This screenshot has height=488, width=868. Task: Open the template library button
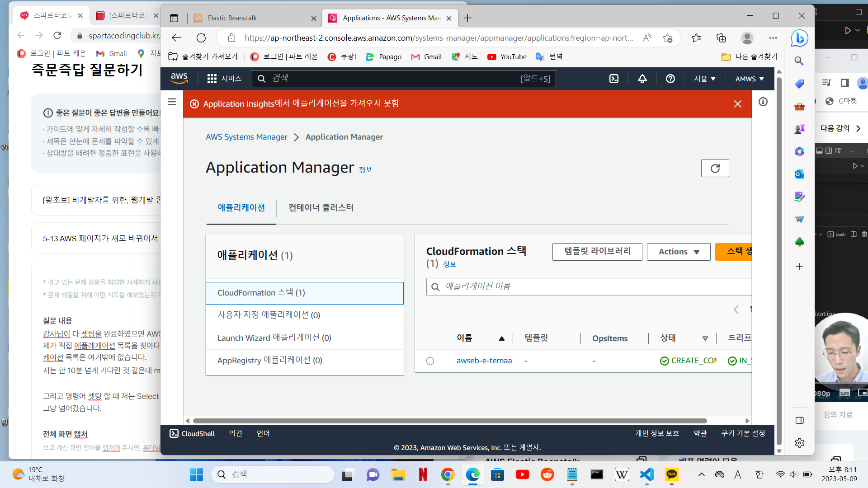(597, 252)
